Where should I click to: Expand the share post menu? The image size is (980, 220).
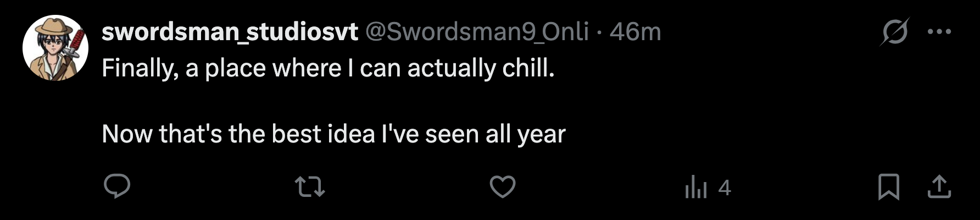coord(939,187)
